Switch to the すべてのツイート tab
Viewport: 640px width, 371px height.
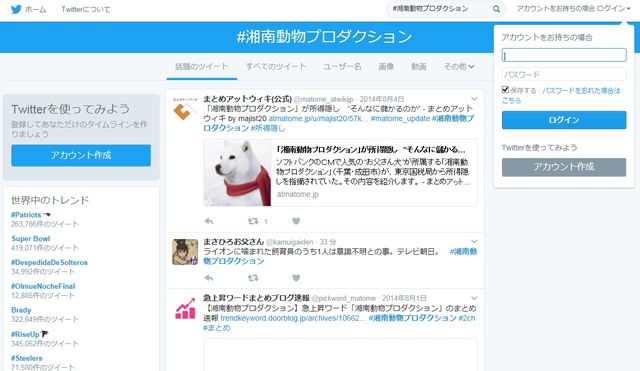coord(276,67)
